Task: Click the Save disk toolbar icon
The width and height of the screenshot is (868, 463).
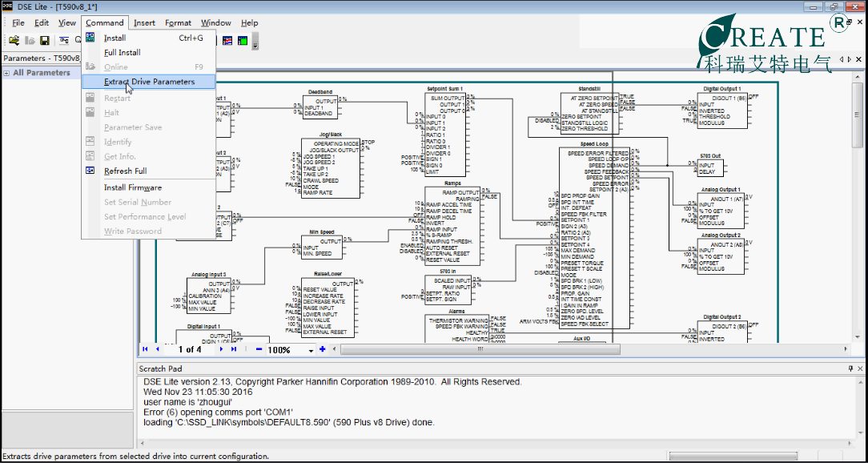Action: (45, 40)
